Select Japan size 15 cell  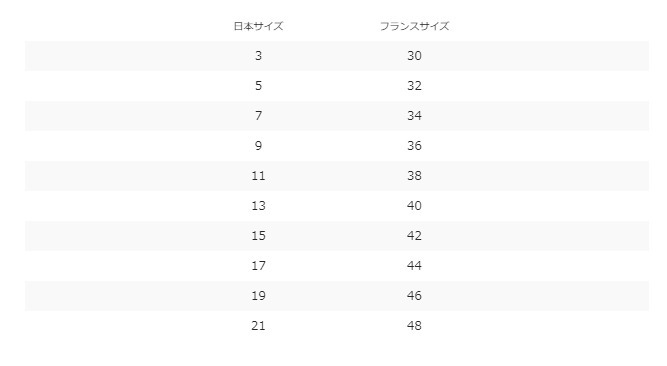tap(259, 236)
